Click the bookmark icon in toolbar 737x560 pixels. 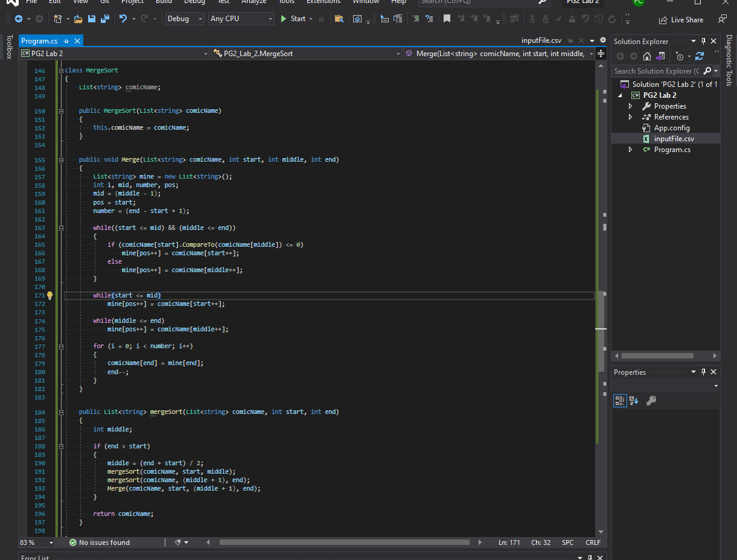click(x=447, y=19)
